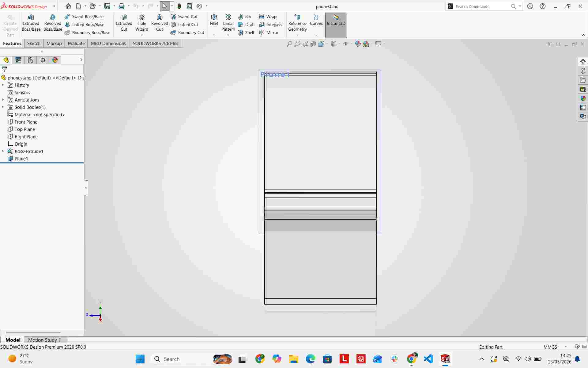Open the Appearances task pane icon
The height and width of the screenshot is (368, 588).
(x=583, y=98)
